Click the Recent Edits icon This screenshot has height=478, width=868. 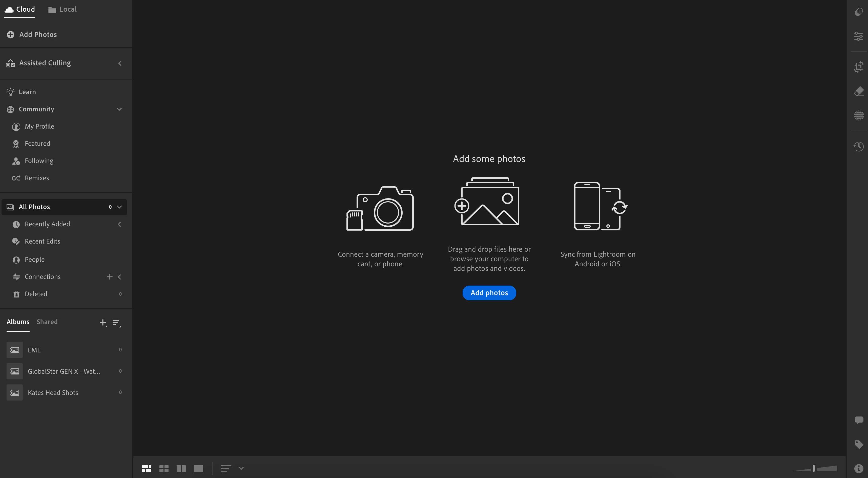16,241
